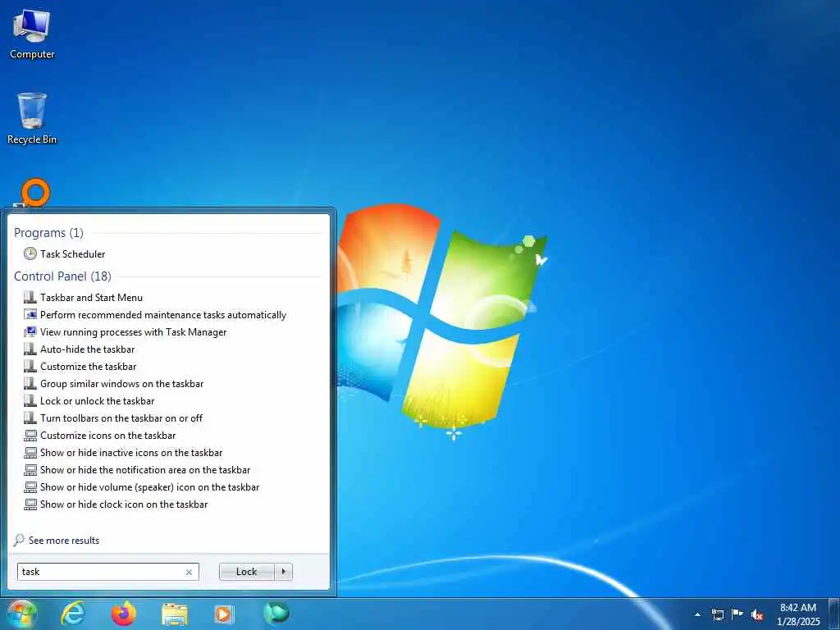This screenshot has height=630, width=840.
Task: Click the icon beside Auto-hide the taskbar
Action: click(30, 349)
